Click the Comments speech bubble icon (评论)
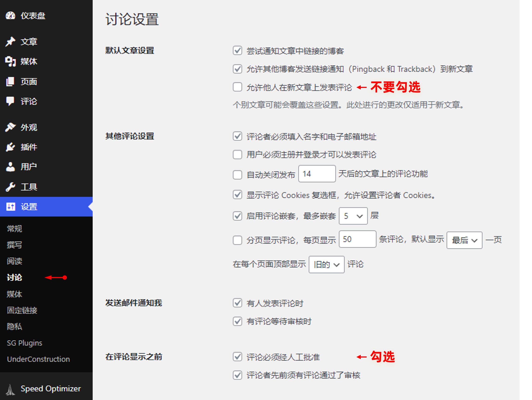This screenshot has height=400, width=532. [10, 101]
